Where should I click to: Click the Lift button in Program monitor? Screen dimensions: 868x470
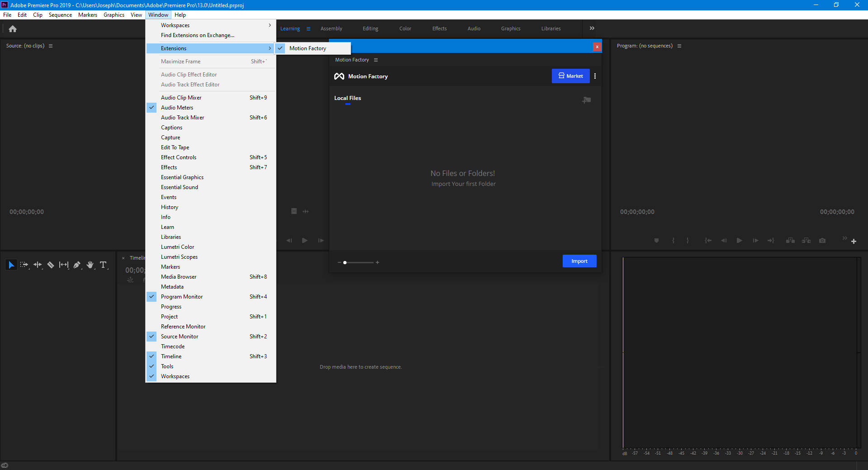(x=790, y=241)
